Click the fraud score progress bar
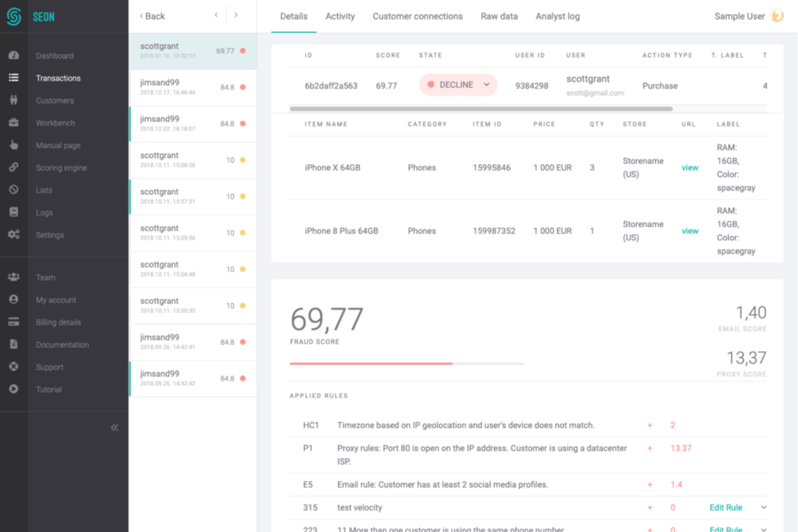The image size is (798, 532). [406, 364]
